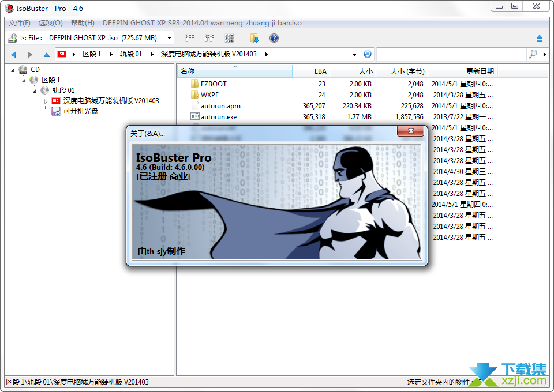Screen dimensions: 554x392
Task: Open the breadcrumb history dropdown
Action: (354, 54)
